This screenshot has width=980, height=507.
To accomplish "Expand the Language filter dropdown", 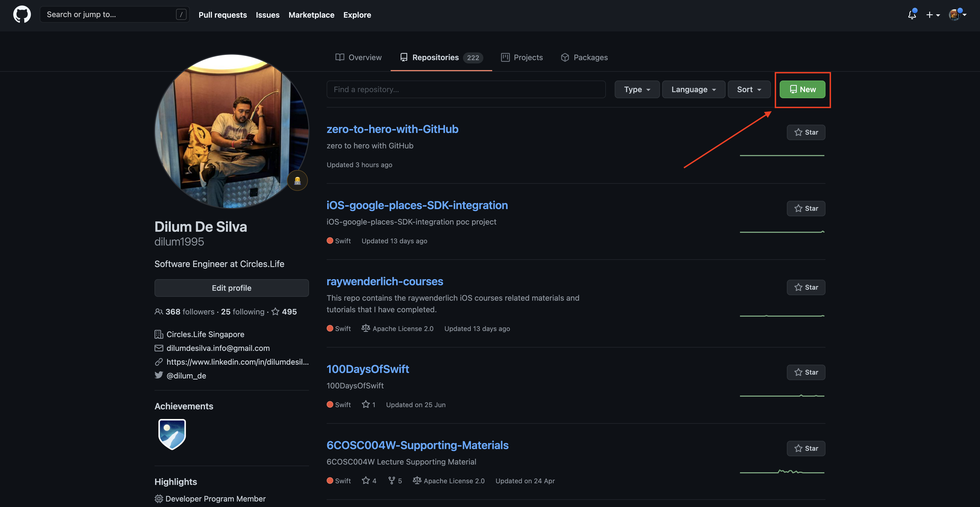I will tap(693, 89).
